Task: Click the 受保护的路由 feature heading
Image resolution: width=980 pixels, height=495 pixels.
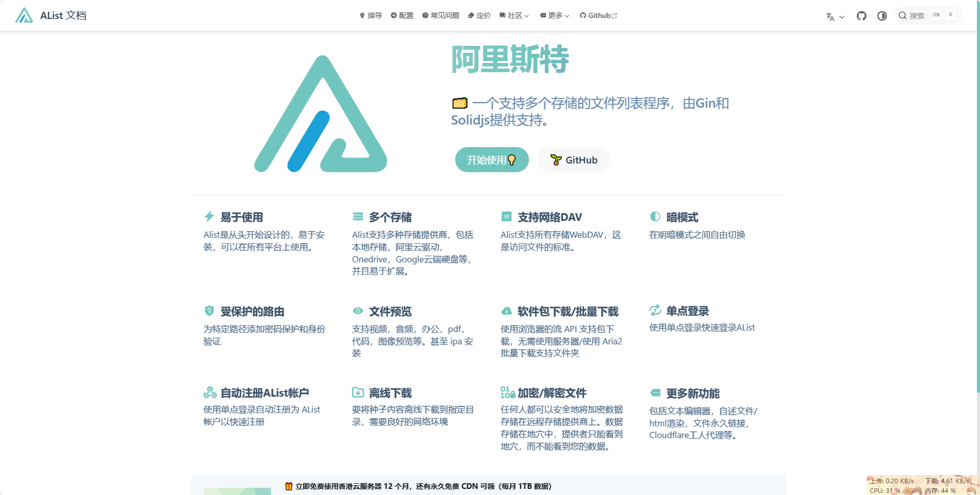Action: pos(252,312)
